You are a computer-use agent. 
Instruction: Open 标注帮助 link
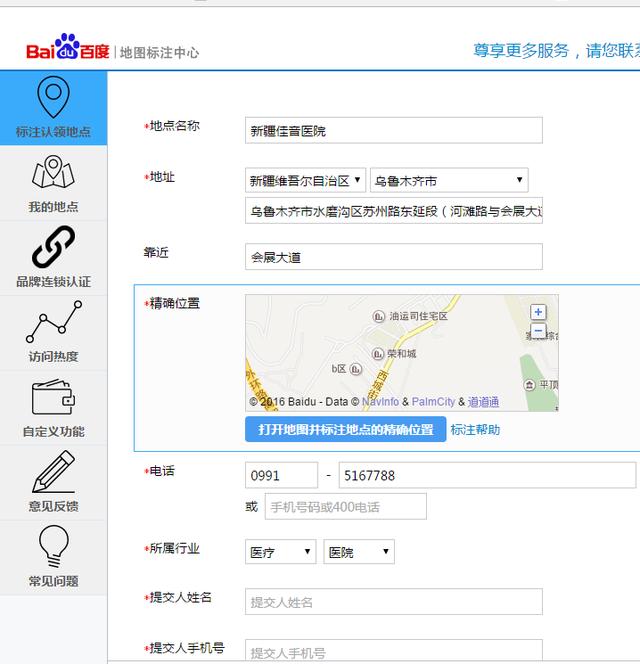pyautogui.click(x=475, y=430)
